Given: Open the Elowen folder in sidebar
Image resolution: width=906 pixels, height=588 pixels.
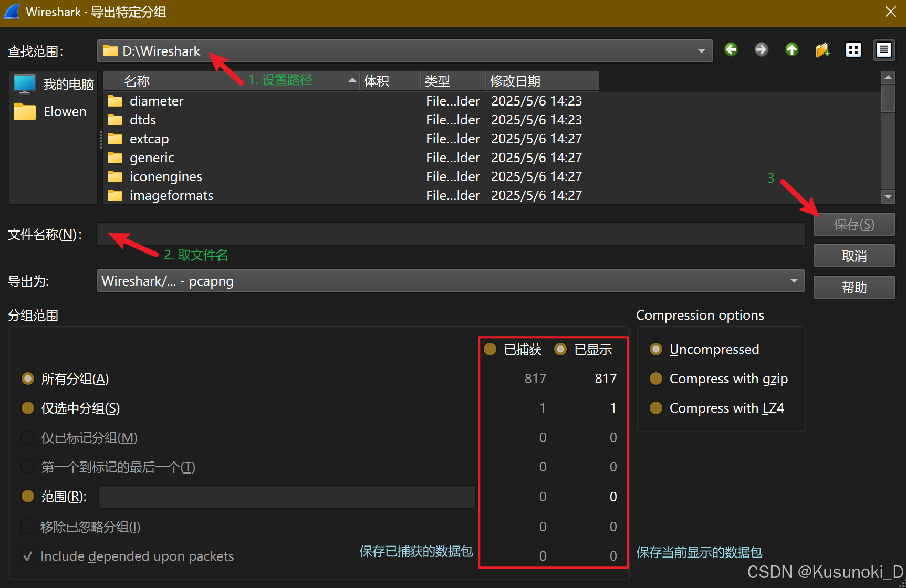Looking at the screenshot, I should 25,112.
